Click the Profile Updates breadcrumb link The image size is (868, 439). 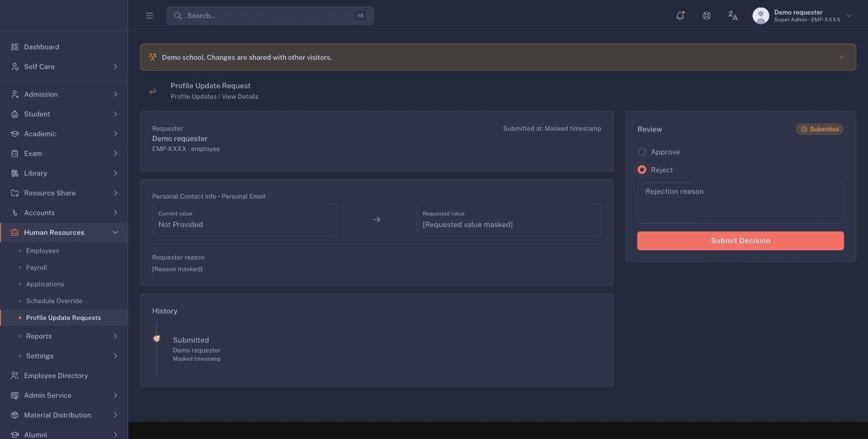pos(193,97)
